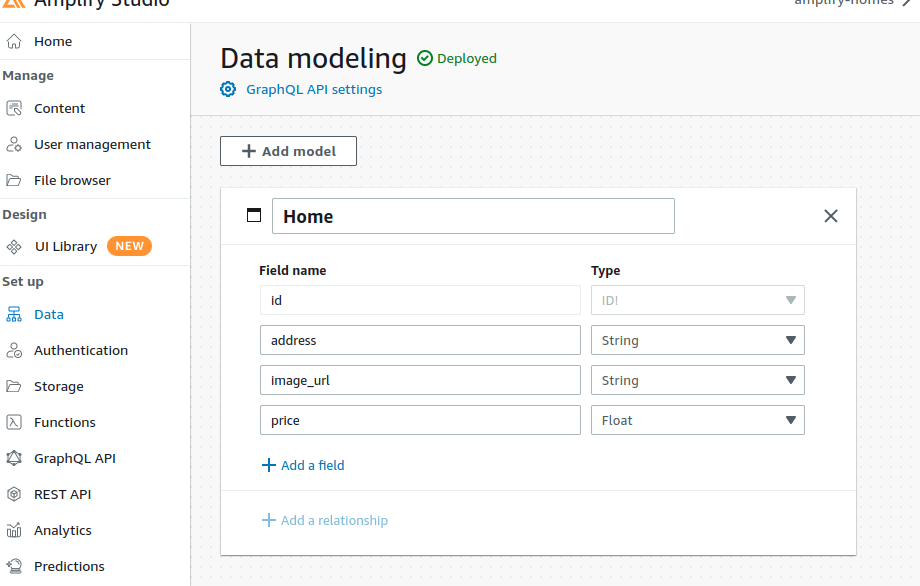Viewport: 920px width, 586px height.
Task: Click the Authentication user icon
Action: tap(14, 350)
